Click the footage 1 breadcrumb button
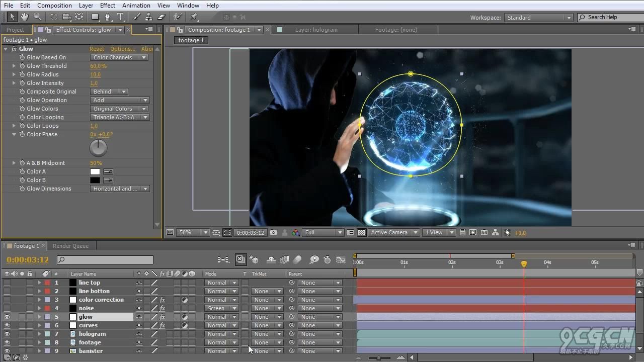644x362 pixels. (x=191, y=40)
